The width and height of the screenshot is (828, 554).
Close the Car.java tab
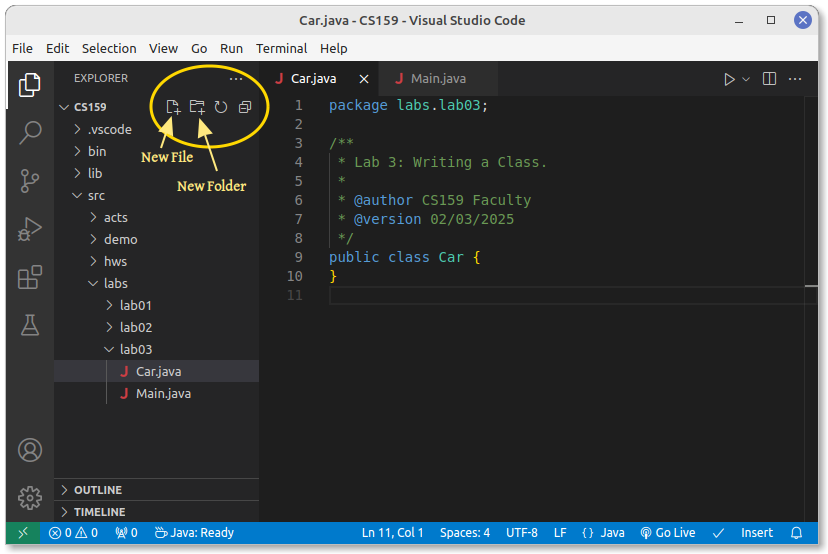[364, 79]
